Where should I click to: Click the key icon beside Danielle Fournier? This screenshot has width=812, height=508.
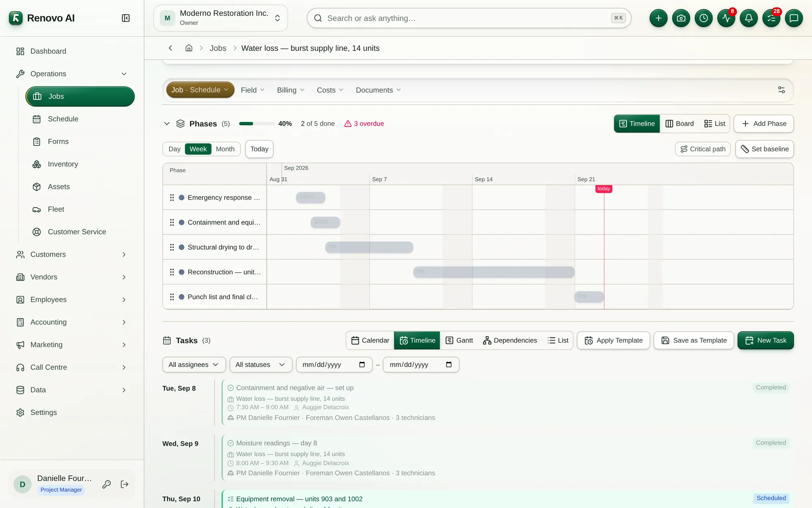[106, 484]
